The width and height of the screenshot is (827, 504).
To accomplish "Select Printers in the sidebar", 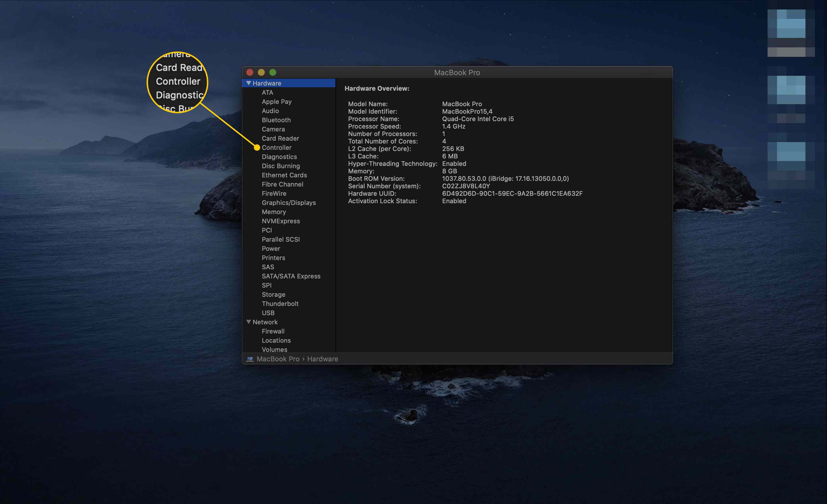I will point(273,258).
